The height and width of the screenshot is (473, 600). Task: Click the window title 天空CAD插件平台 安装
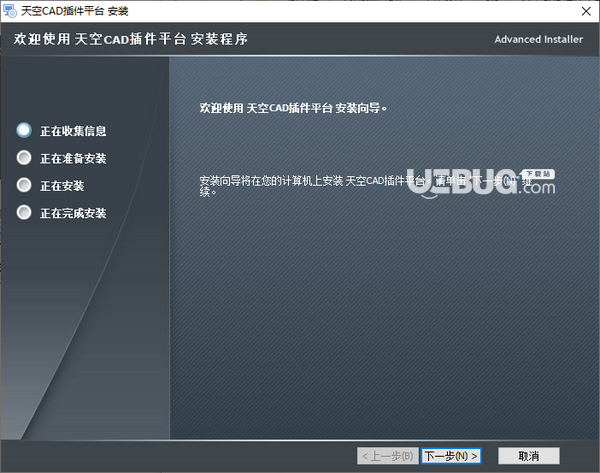(75, 11)
